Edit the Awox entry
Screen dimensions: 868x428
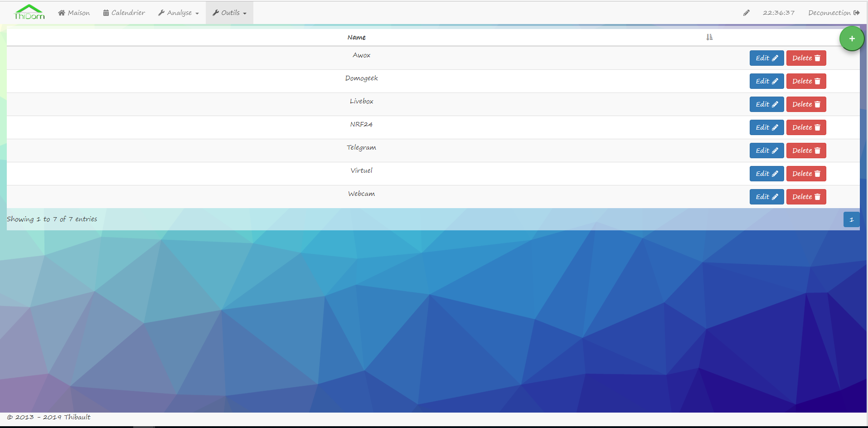766,58
